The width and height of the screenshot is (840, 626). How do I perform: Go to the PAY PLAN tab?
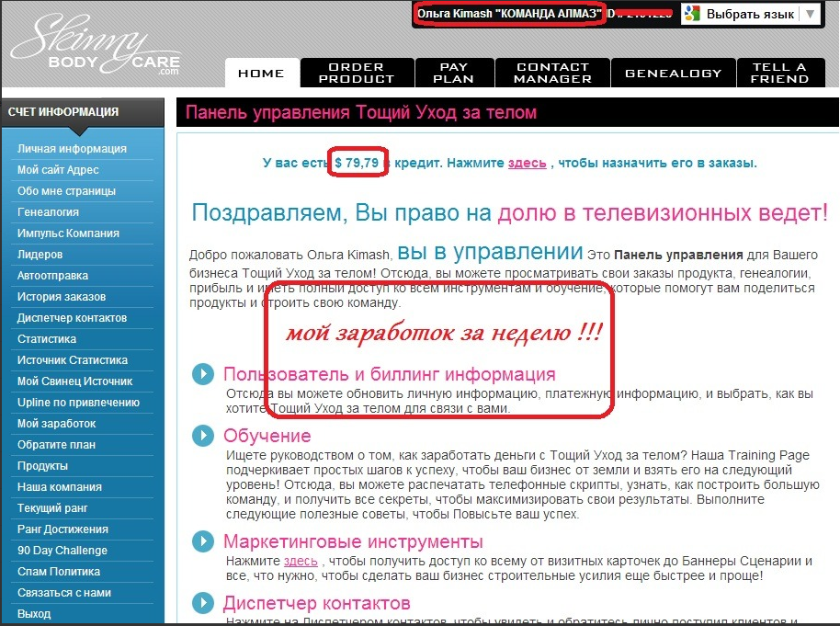pos(454,73)
